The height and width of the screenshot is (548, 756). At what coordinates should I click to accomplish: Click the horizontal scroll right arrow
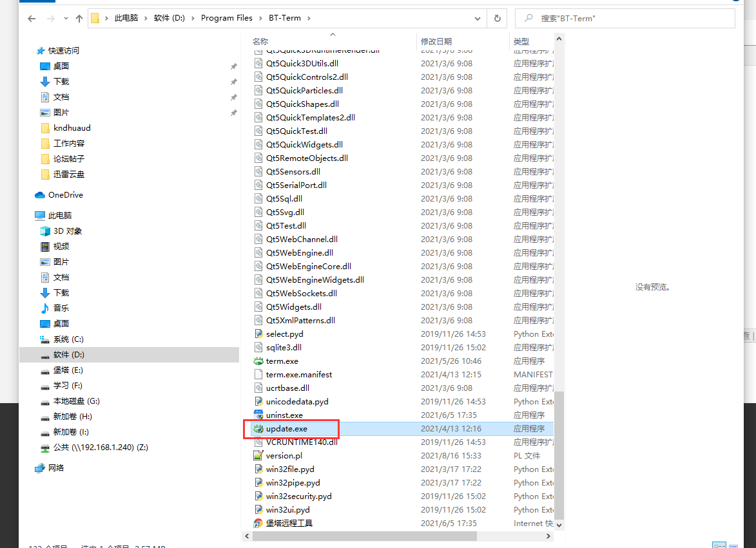548,536
